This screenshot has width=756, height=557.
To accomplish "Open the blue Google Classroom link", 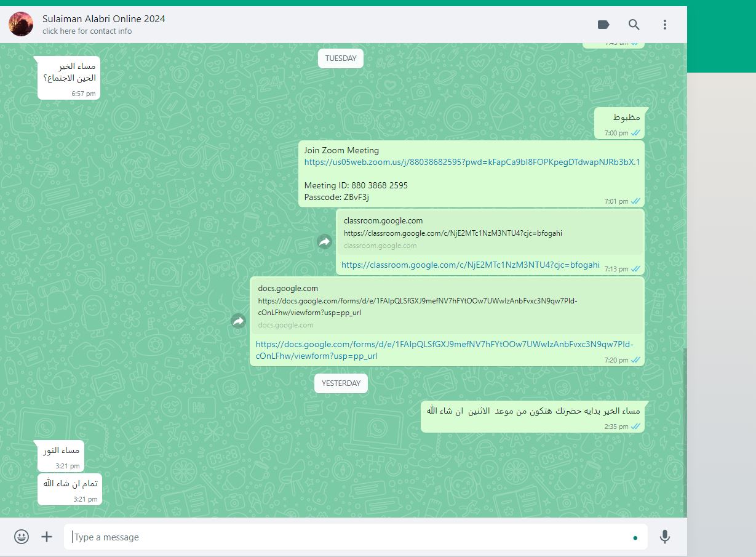I will click(470, 265).
